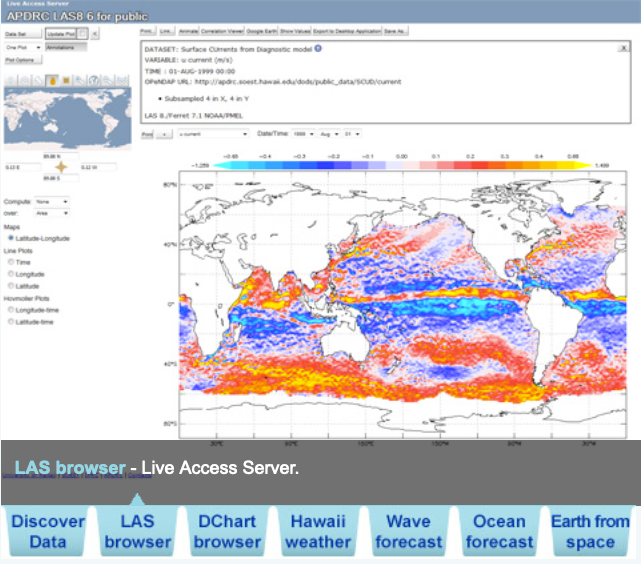The image size is (641, 564).
Task: Close the dataset annotations panel
Action: (x=623, y=47)
